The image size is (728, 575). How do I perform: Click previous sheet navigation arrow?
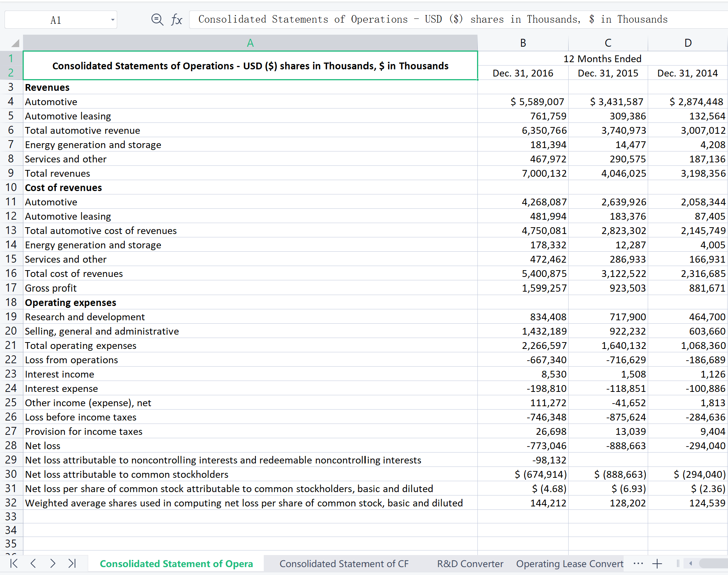coord(33,563)
